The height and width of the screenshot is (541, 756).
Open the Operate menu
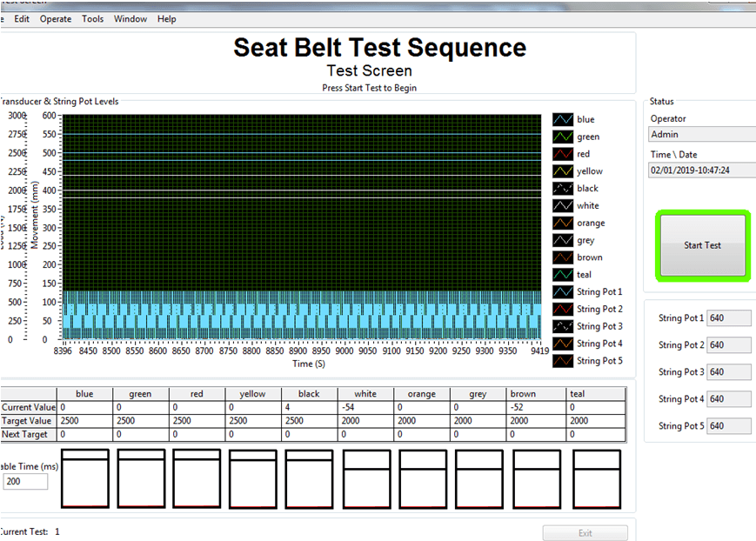click(56, 19)
